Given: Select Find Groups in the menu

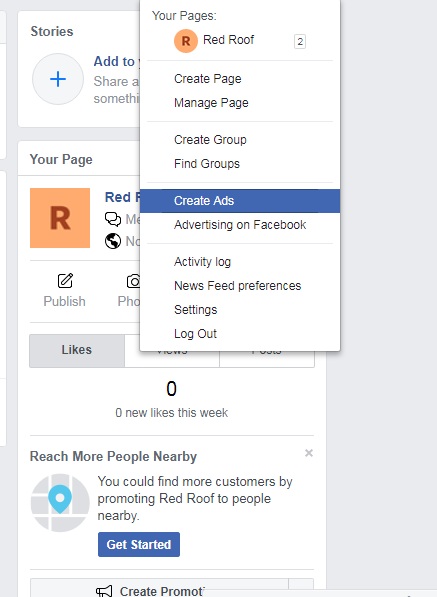Looking at the screenshot, I should click(x=207, y=164).
